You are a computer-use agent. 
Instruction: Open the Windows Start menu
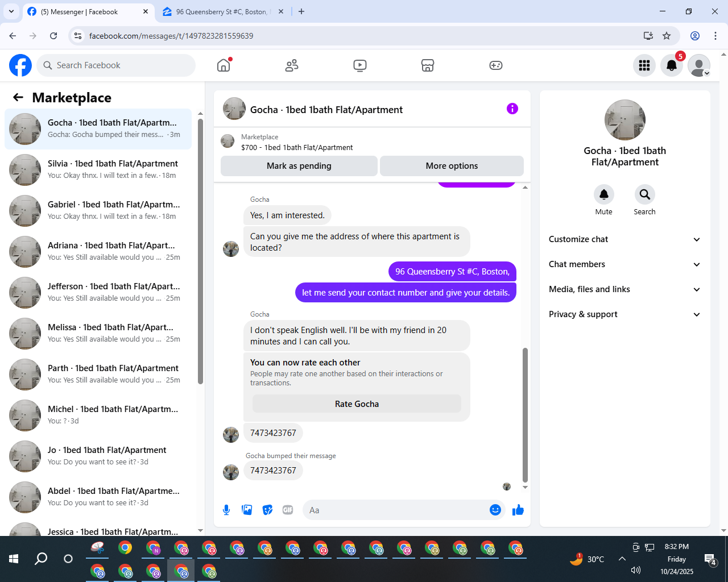pyautogui.click(x=14, y=559)
